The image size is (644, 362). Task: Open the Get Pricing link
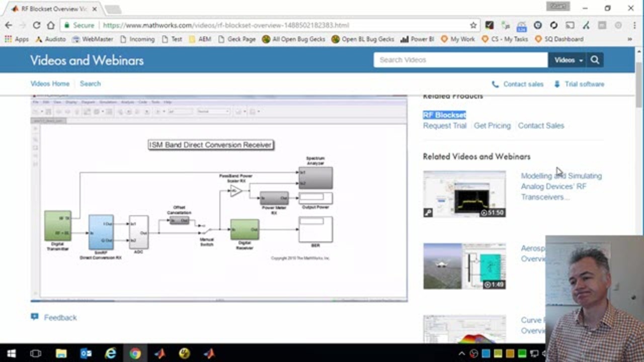click(x=492, y=126)
